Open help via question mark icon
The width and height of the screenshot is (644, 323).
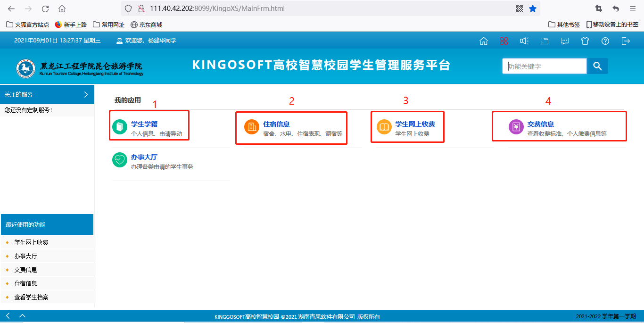point(605,41)
